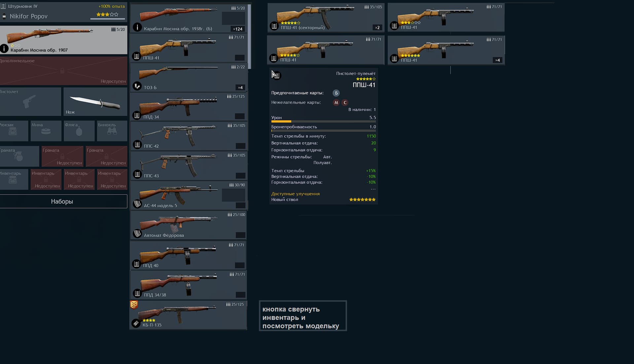
Task: Click the Урон damage bar
Action: (323, 122)
